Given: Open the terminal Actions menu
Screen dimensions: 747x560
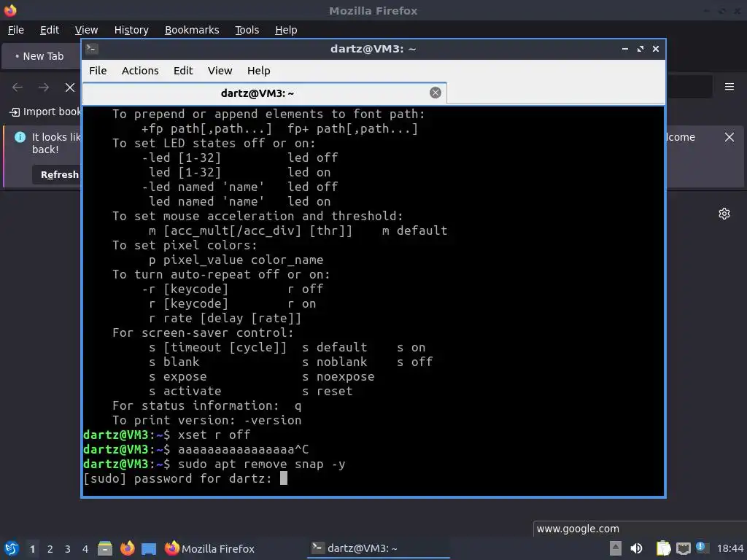Looking at the screenshot, I should 140,71.
